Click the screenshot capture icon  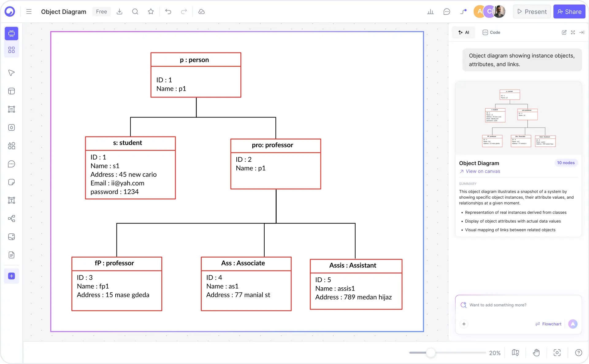(x=557, y=353)
